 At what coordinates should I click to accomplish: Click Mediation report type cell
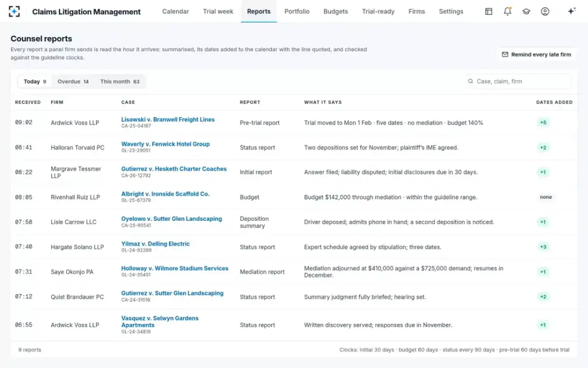point(262,272)
